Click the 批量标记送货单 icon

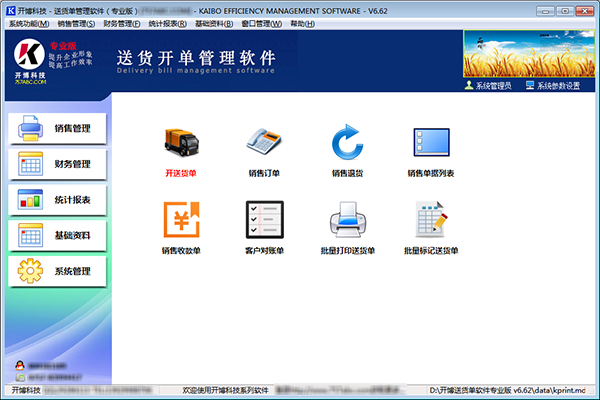click(x=430, y=219)
